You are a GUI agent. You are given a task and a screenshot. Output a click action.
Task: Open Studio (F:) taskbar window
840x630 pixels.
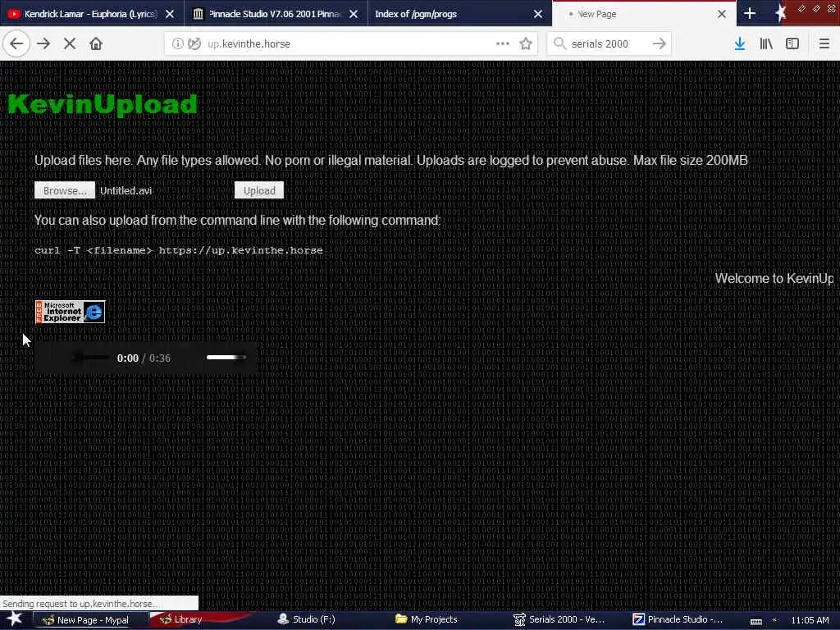(x=307, y=620)
